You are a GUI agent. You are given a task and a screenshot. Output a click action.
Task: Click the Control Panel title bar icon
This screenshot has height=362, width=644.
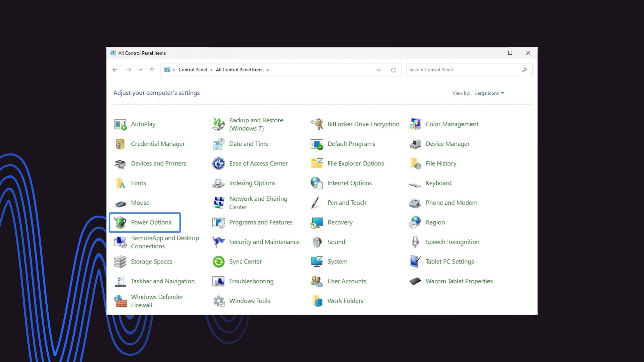click(113, 53)
